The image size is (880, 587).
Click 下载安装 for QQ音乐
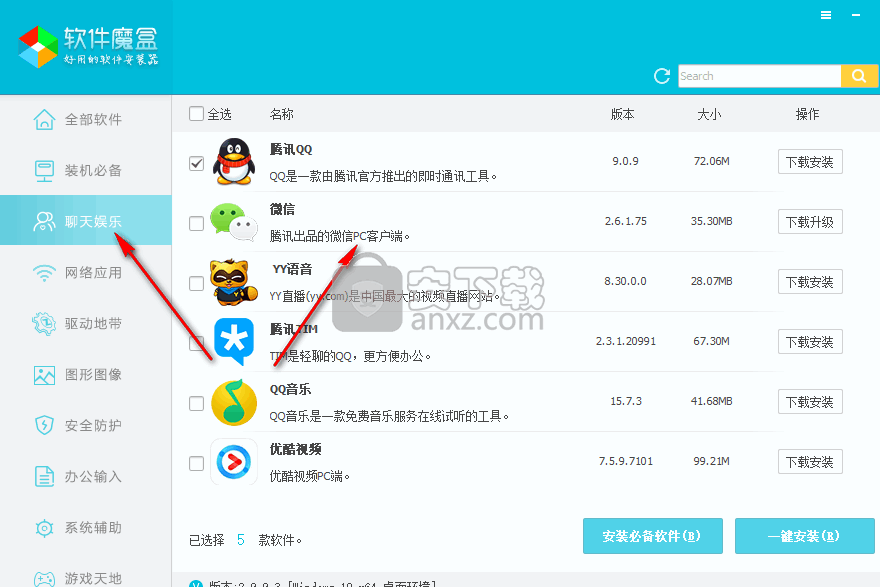(810, 402)
